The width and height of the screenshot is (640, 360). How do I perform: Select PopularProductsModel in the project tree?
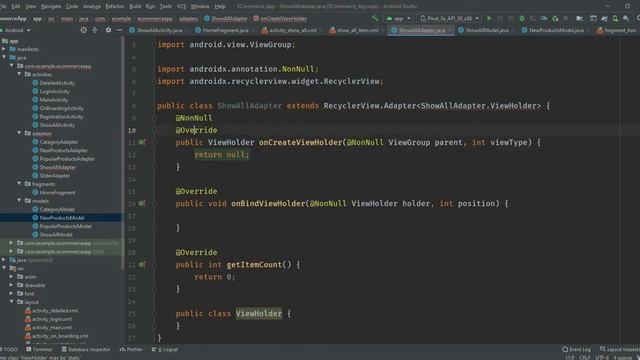[65, 226]
